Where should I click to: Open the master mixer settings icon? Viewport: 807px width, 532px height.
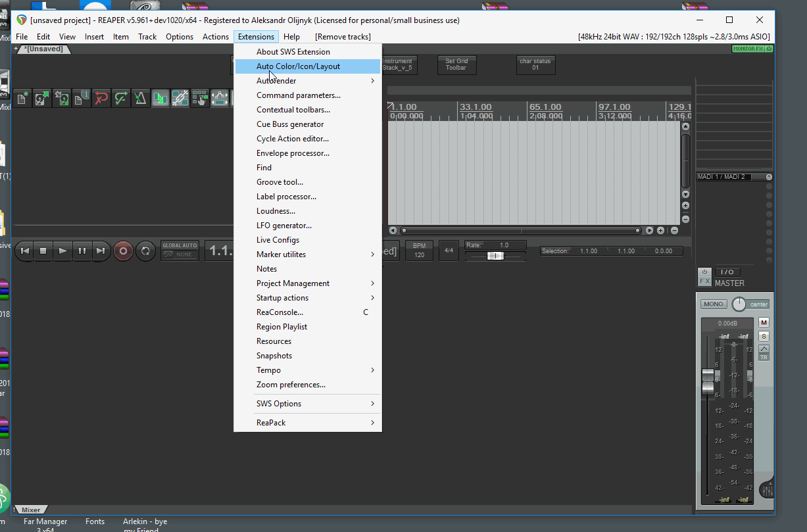(766, 490)
